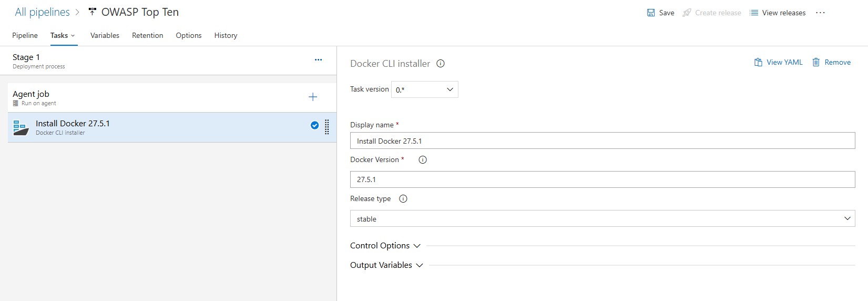The image size is (868, 301).
Task: Open the Options tab
Action: (x=189, y=35)
